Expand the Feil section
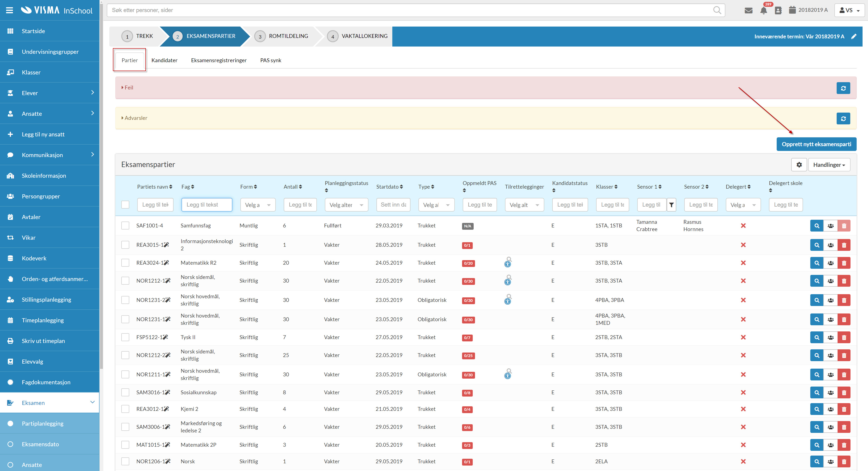Image resolution: width=868 pixels, height=471 pixels. (127, 88)
